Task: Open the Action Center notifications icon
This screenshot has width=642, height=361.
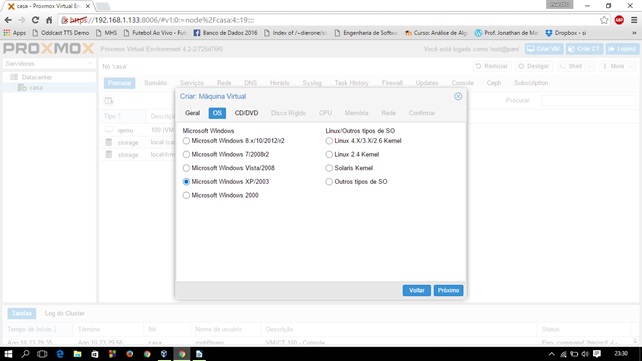Action: (597, 354)
